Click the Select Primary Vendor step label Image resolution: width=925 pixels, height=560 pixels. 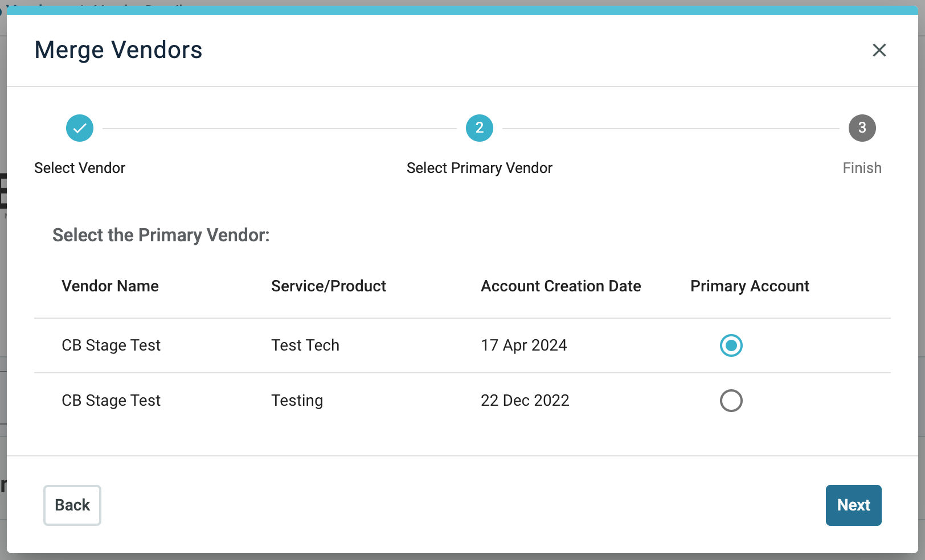point(480,168)
